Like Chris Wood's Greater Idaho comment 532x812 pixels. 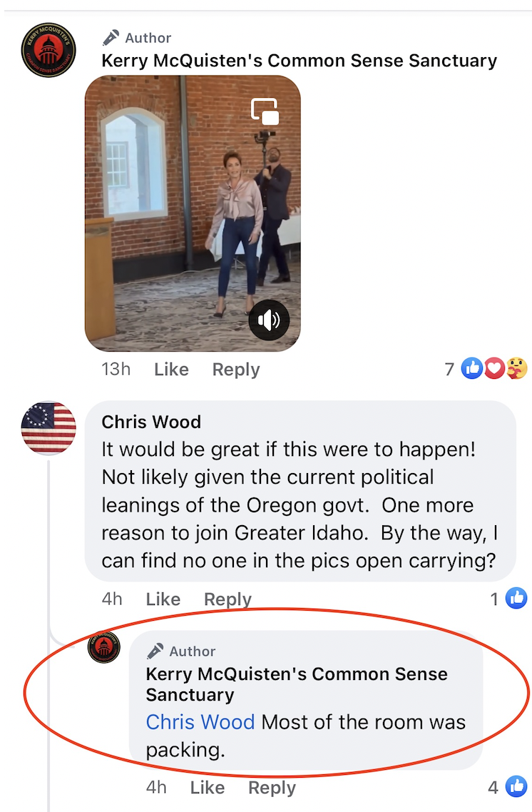163,599
